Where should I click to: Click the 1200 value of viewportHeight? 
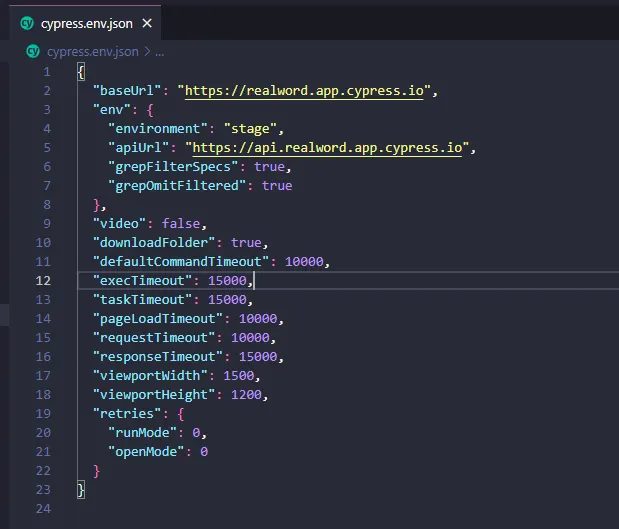pyautogui.click(x=246, y=395)
